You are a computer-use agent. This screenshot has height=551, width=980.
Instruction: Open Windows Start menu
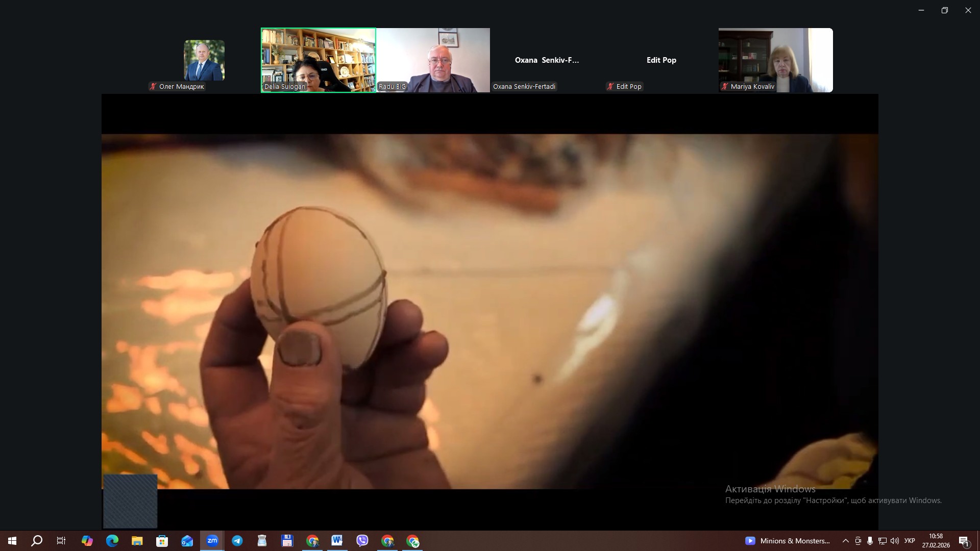12,541
